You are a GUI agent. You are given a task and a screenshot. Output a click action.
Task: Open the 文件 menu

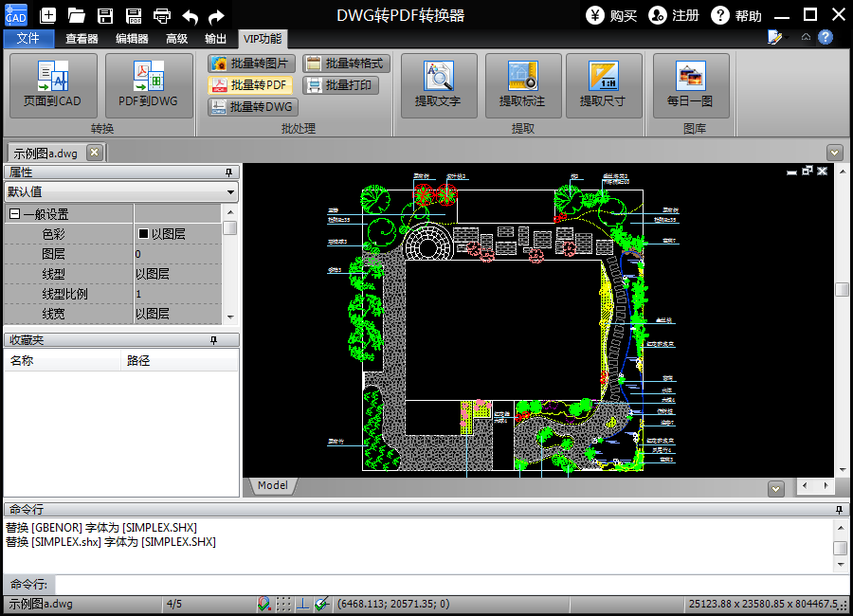point(28,39)
